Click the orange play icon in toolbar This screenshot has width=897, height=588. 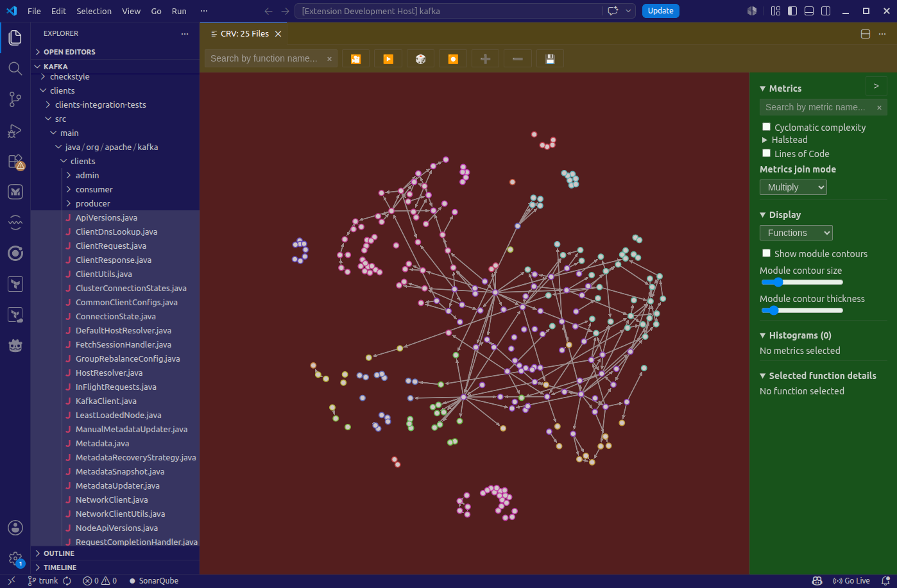coord(388,59)
